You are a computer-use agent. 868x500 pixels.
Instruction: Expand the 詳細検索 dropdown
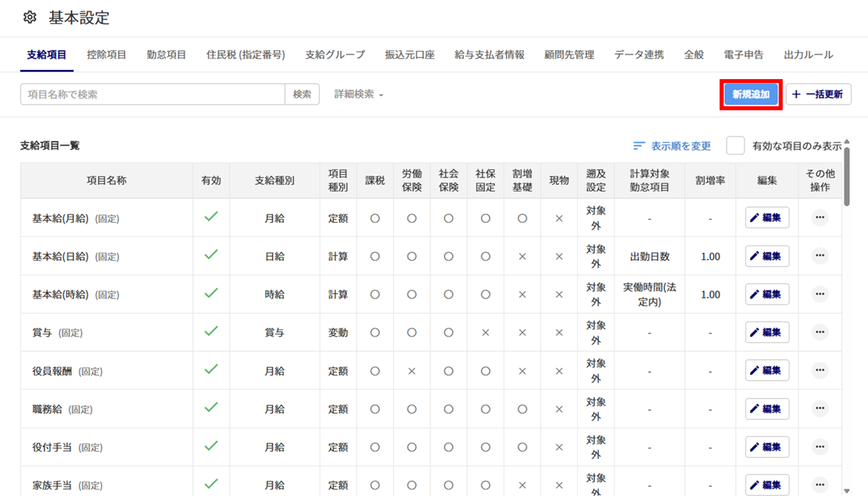(x=359, y=94)
